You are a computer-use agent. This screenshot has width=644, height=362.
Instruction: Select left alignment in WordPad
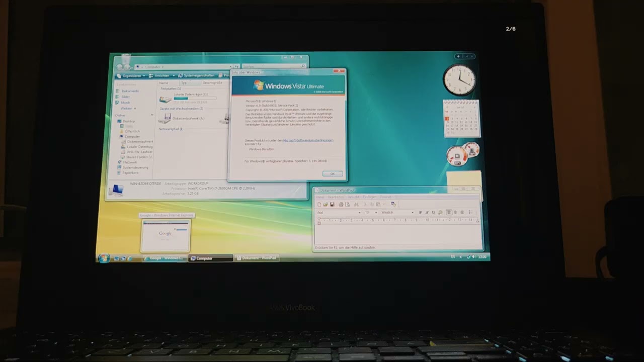tap(449, 212)
